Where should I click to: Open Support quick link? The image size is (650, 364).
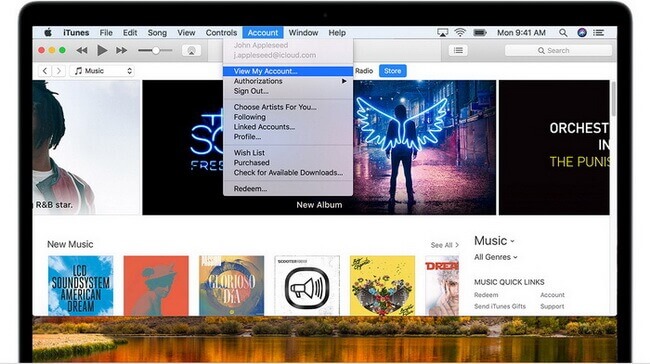[552, 306]
